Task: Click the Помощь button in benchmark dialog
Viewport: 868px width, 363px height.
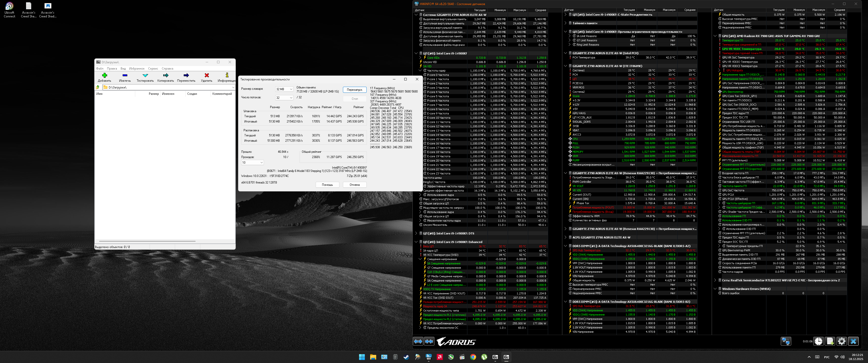Action: 327,185
